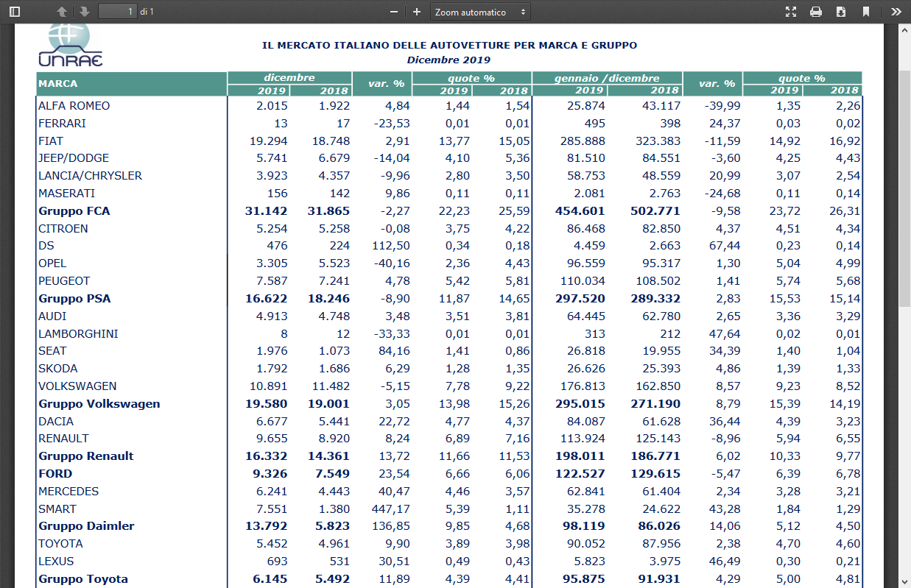
Task: Click the TOYOTA row label
Action: 60,544
